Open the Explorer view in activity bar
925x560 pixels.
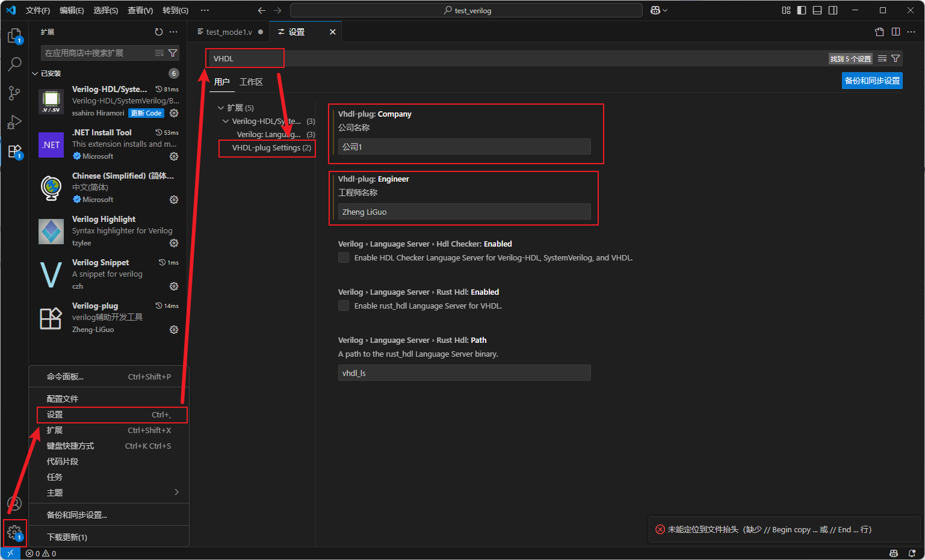pyautogui.click(x=14, y=36)
